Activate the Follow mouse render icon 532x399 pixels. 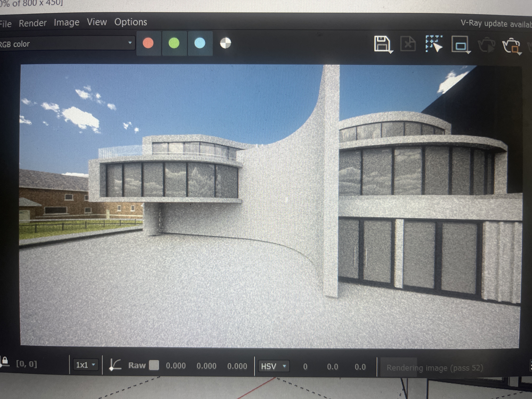434,44
